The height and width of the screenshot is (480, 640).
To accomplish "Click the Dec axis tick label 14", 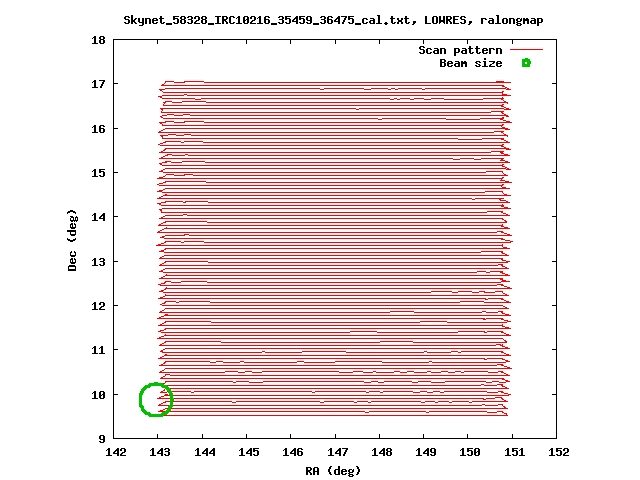I will [x=98, y=217].
